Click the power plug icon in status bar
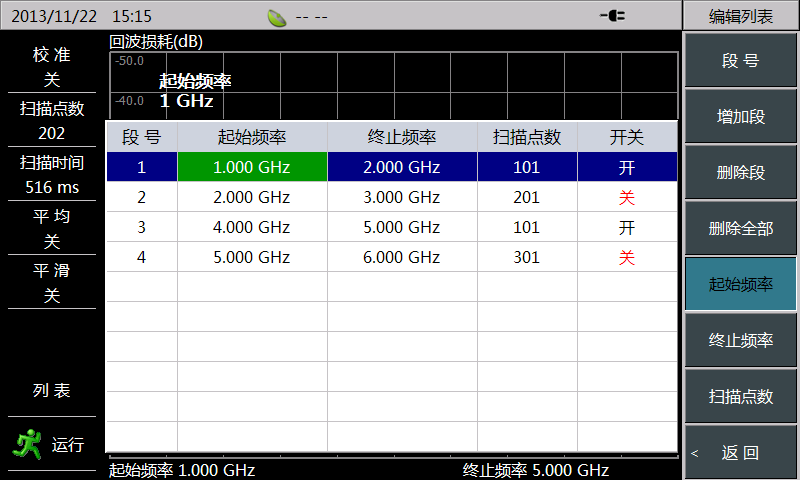This screenshot has height=480, width=800. tap(612, 15)
